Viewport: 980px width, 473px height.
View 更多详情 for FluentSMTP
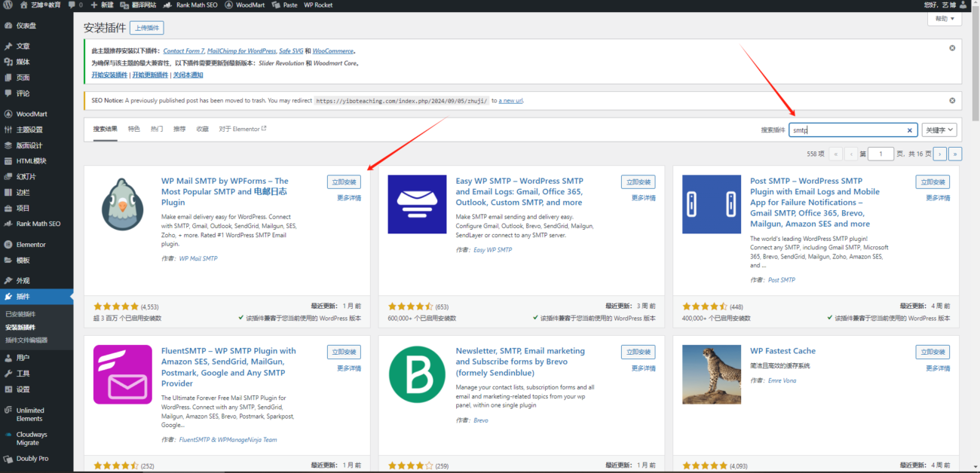pos(349,368)
